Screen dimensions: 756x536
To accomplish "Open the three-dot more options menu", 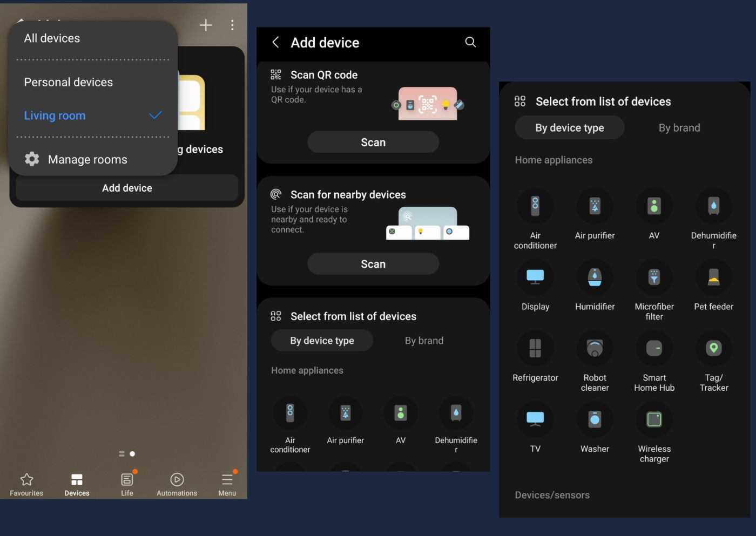I will 232,25.
